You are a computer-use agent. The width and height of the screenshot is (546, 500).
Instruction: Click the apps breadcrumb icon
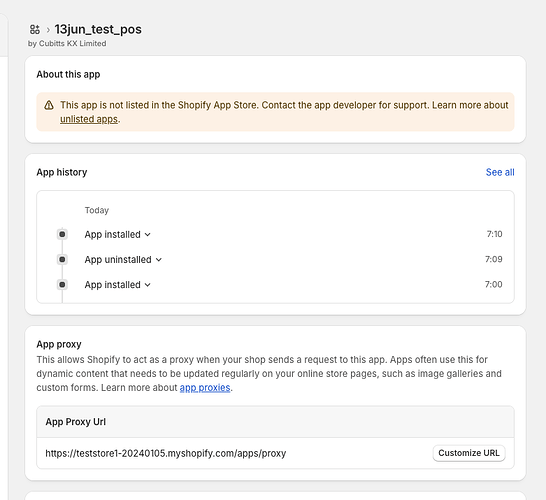point(35,30)
